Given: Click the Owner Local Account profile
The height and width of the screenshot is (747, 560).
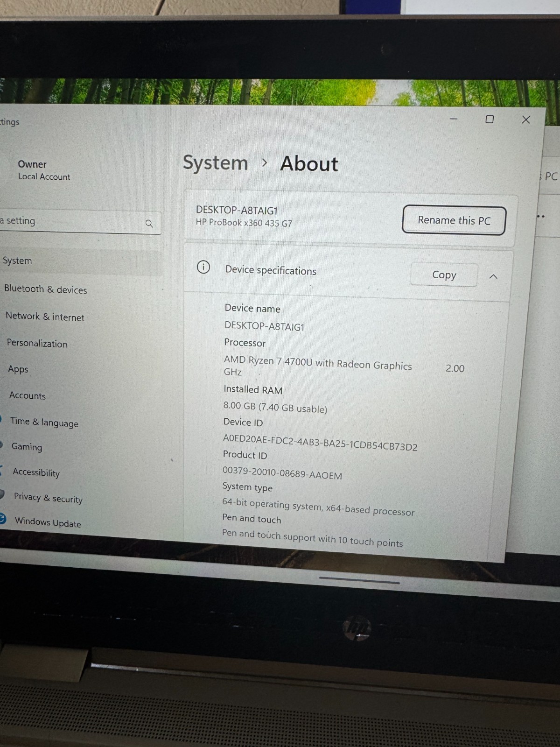Looking at the screenshot, I should 44,170.
